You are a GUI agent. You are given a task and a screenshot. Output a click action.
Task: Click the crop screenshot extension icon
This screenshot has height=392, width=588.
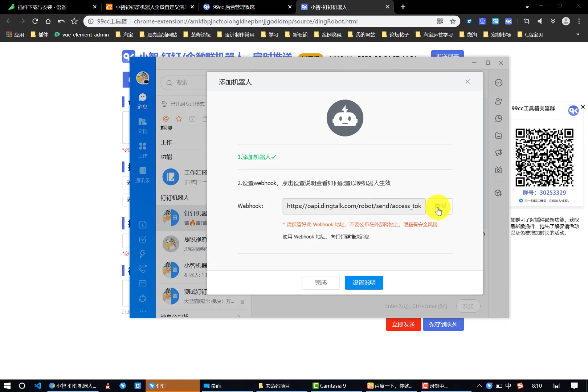(x=527, y=21)
